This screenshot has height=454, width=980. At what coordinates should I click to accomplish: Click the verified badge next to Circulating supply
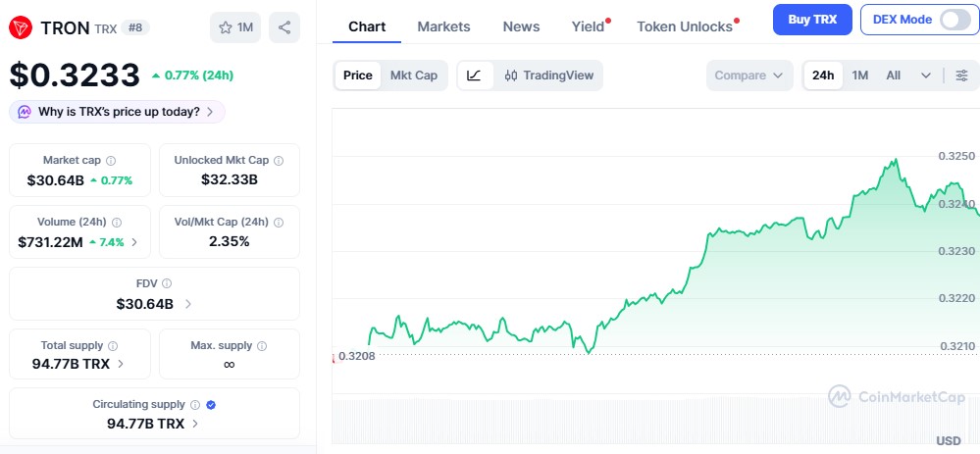[x=211, y=405]
